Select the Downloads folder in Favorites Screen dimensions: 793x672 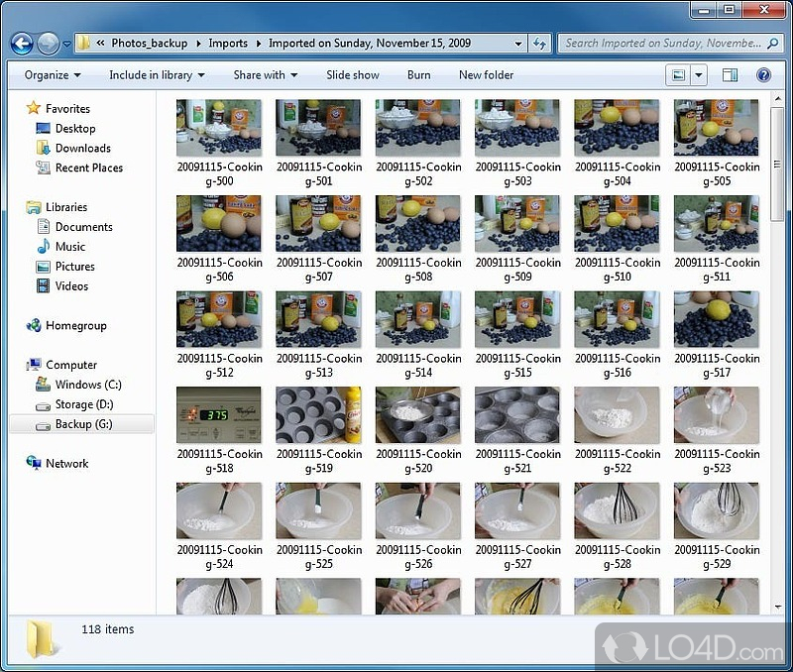tap(82, 148)
